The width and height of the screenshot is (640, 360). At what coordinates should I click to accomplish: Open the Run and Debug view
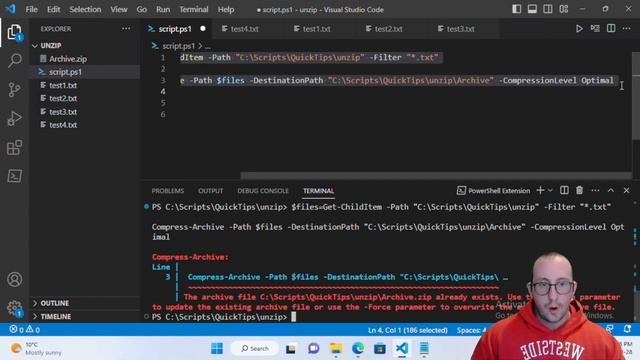14,118
